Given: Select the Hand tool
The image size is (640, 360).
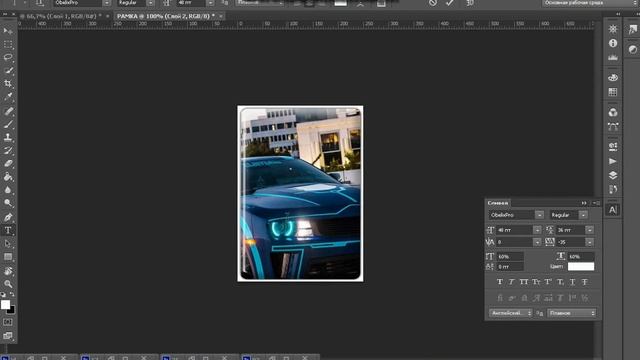Looking at the screenshot, I should pyautogui.click(x=8, y=271).
